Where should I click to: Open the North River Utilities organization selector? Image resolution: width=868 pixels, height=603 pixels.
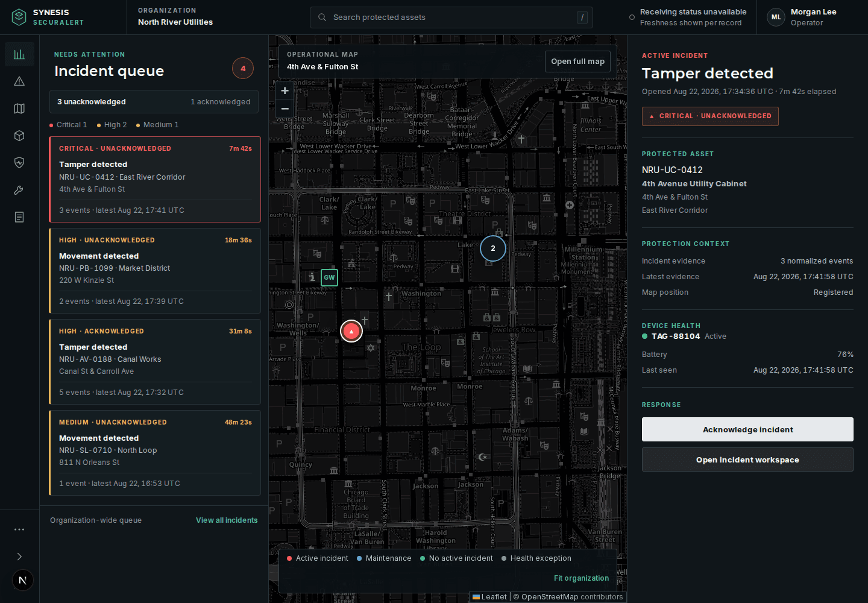[x=175, y=17]
